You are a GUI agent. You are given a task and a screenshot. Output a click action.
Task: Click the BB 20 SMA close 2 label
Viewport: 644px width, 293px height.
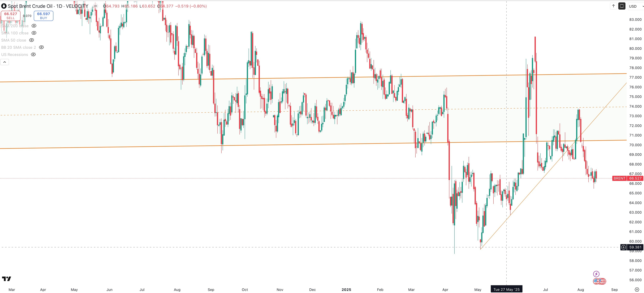[19, 47]
